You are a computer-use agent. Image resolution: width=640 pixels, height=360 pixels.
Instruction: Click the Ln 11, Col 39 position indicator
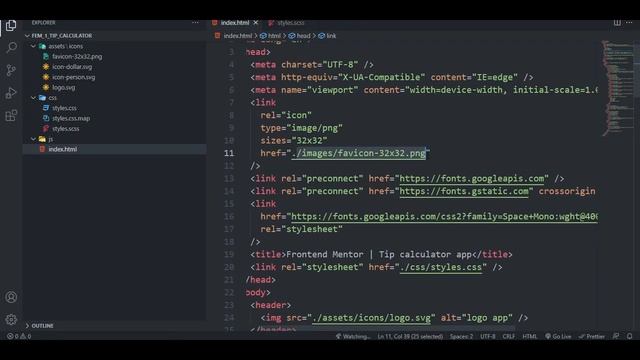coord(410,336)
